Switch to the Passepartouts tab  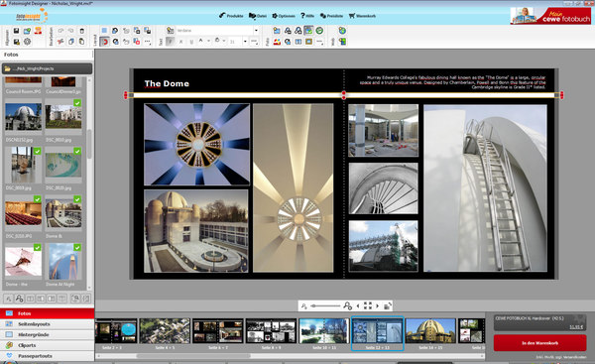tap(47, 356)
